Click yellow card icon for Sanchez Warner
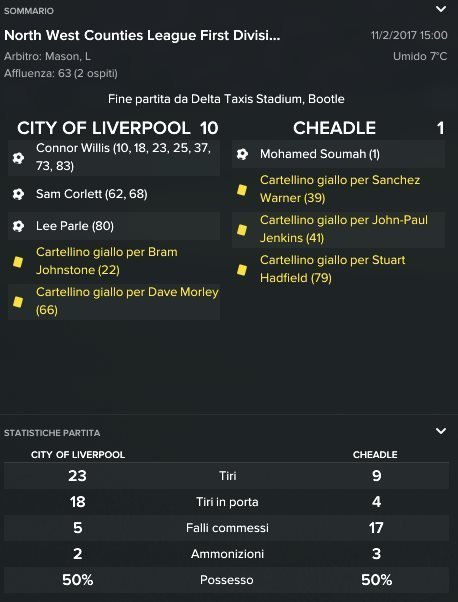458x602 pixels. tap(242, 190)
